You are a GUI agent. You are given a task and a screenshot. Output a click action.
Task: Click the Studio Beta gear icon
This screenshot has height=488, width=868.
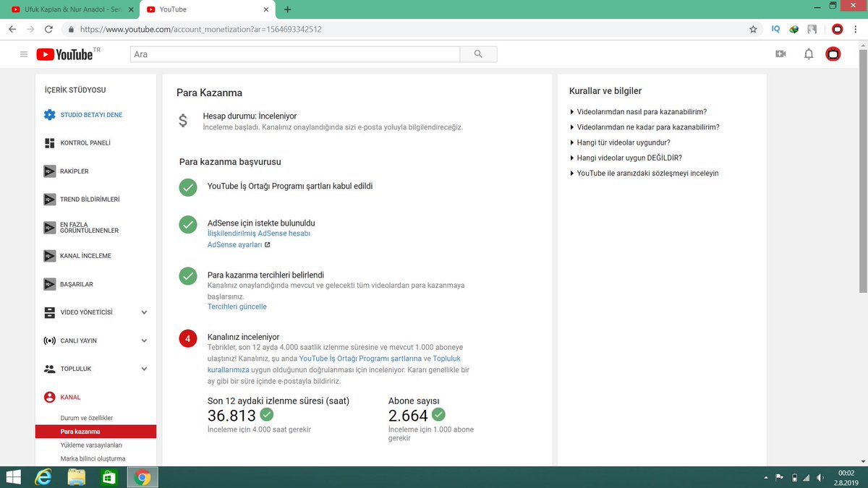pyautogui.click(x=49, y=115)
